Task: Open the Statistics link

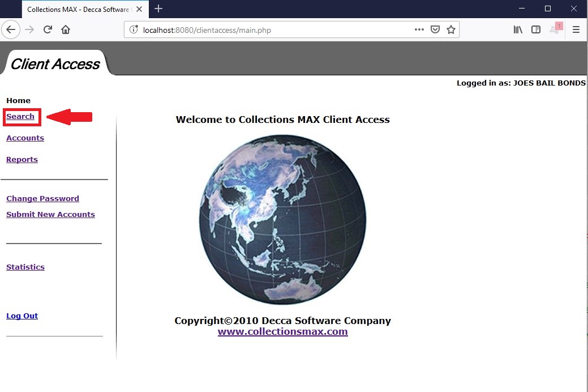Action: coord(25,267)
